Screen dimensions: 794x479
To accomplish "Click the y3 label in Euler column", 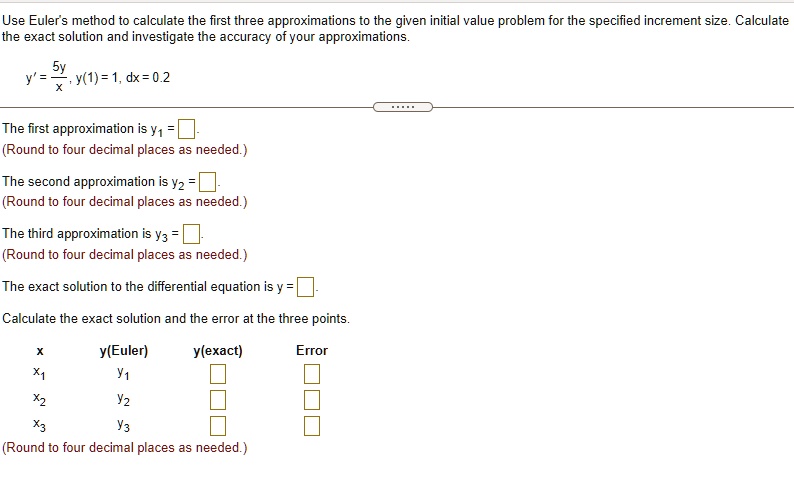I will pyautogui.click(x=124, y=425).
